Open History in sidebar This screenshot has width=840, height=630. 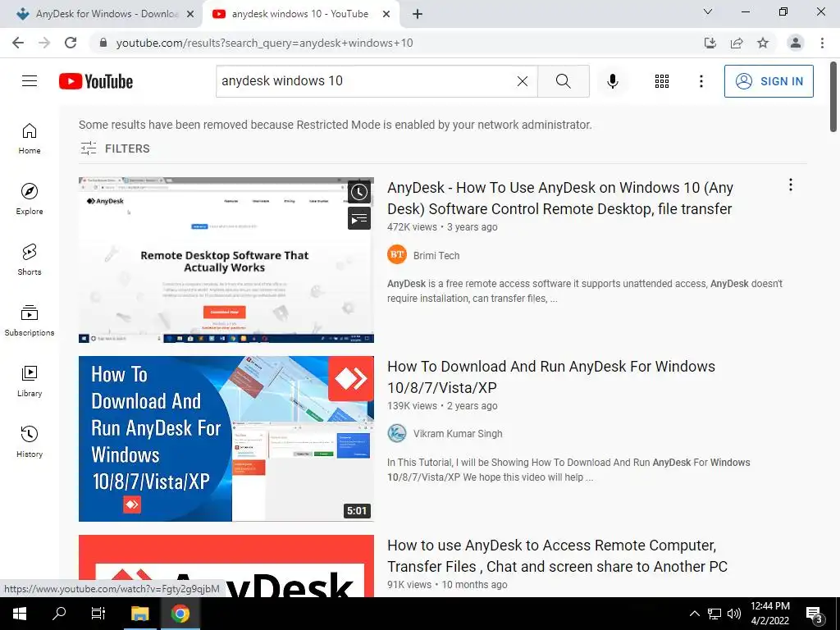30,441
